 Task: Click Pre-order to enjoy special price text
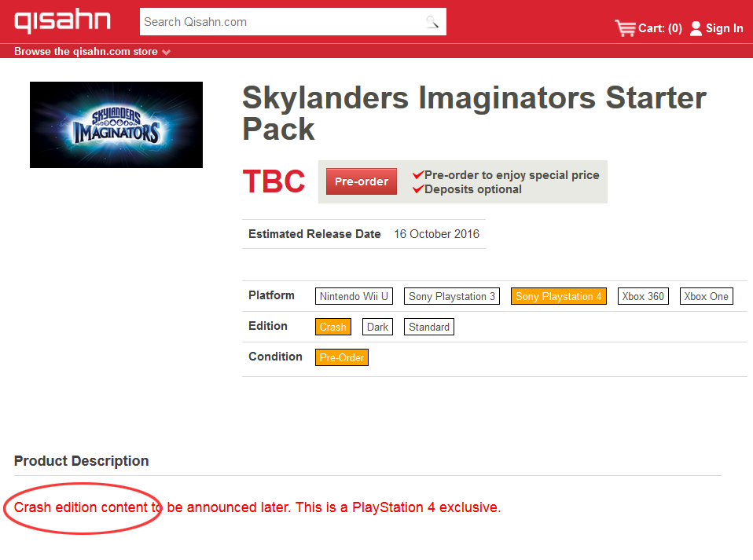pyautogui.click(x=512, y=174)
